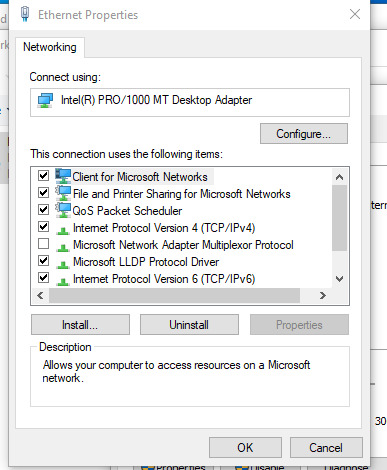Select the TCP/IPv6 protocol icon
Viewport: 387px width, 470px height.
coord(63,281)
